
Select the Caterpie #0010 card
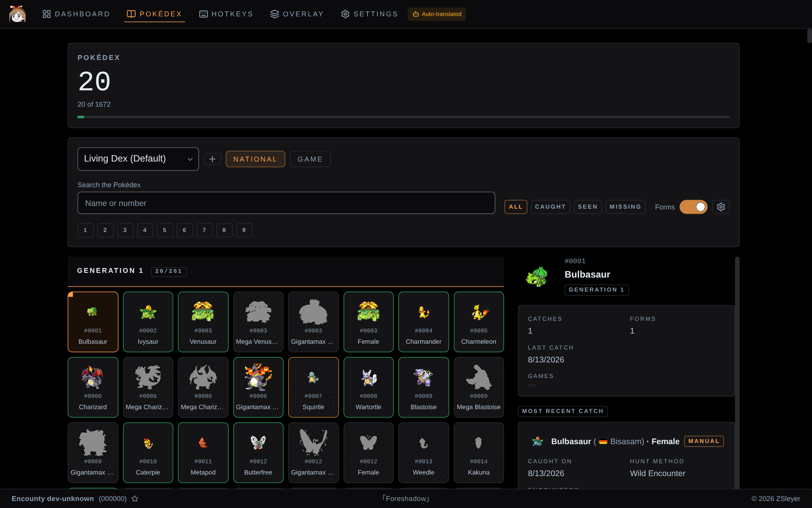tap(148, 453)
